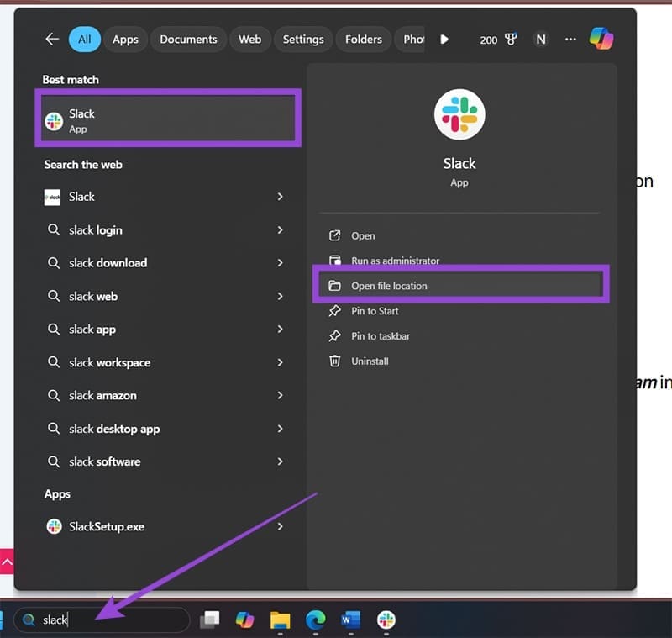
Task: Reveal more search filter categories with the arrow
Action: point(444,39)
